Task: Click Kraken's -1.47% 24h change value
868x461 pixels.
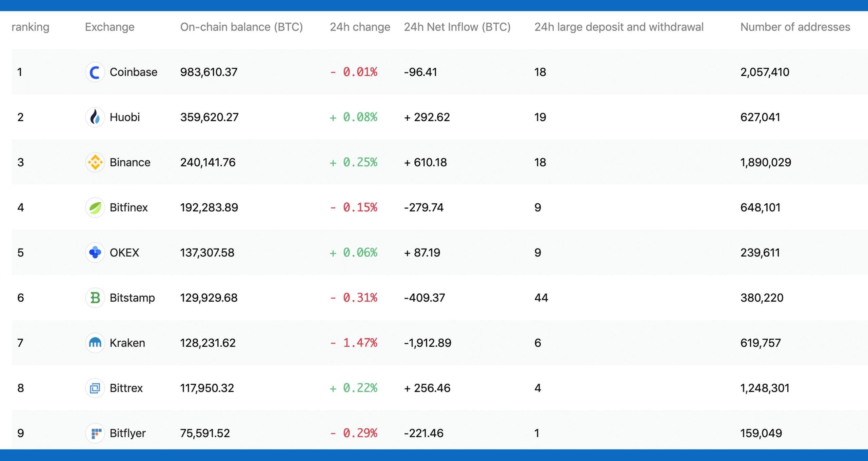Action: tap(354, 343)
